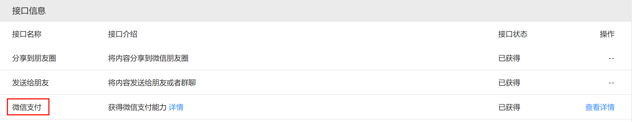
Task: Click 已获得 status in the 分享到朋友圈 row
Action: tap(509, 58)
